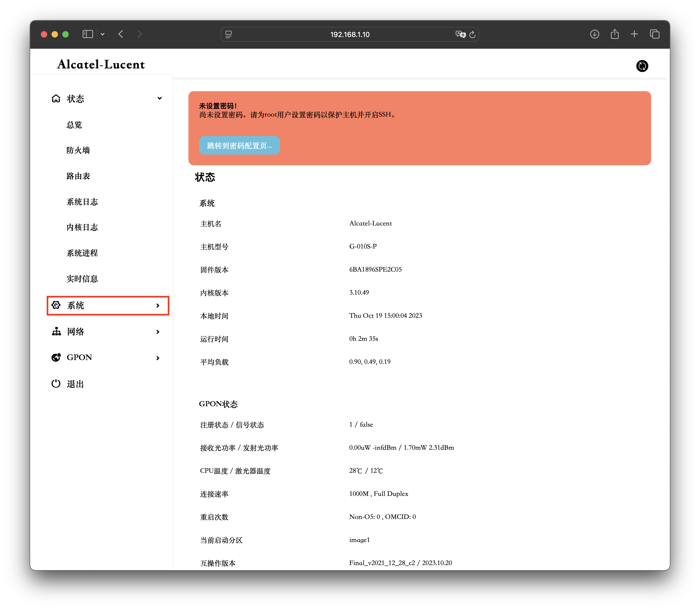700x610 pixels.
Task: Click the 192.168.1.10 address field
Action: 349,34
